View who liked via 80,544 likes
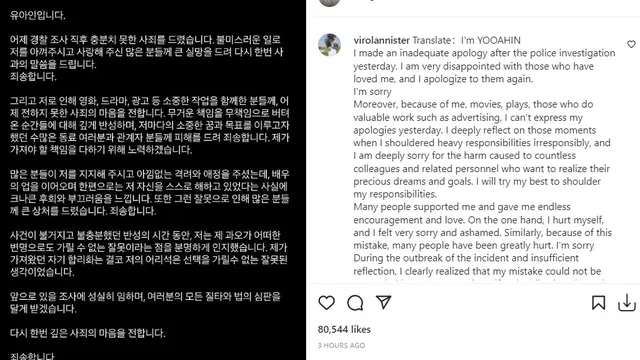The image size is (640, 360). click(x=344, y=329)
